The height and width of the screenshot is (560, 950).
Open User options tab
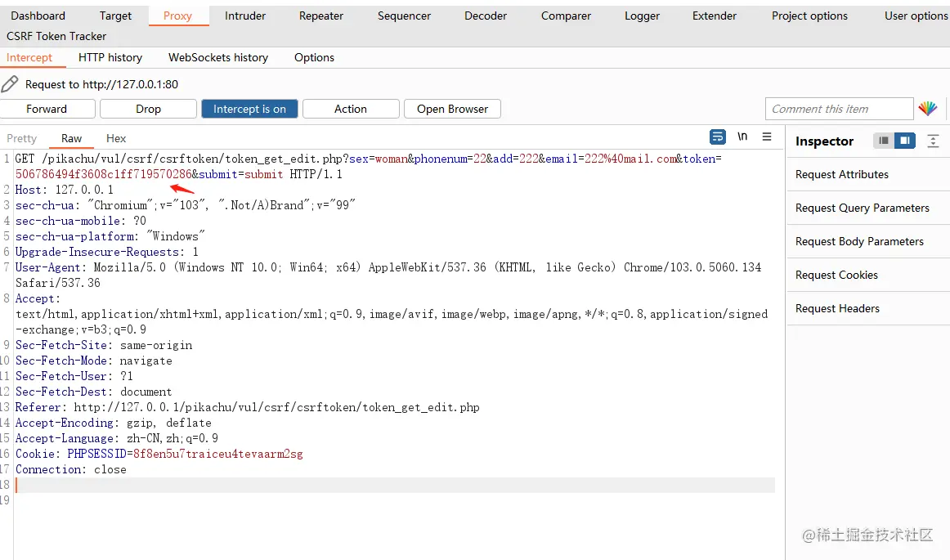tap(916, 16)
